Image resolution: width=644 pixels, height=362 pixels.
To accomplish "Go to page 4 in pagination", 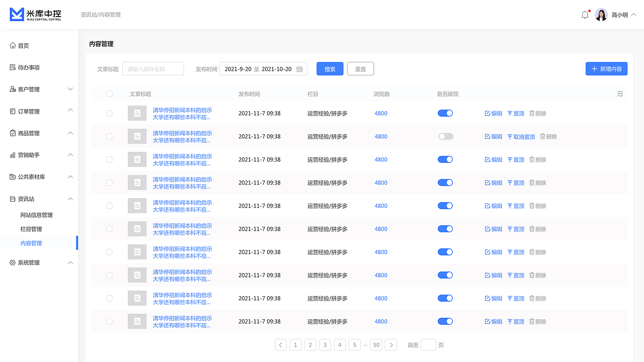I will click(340, 345).
